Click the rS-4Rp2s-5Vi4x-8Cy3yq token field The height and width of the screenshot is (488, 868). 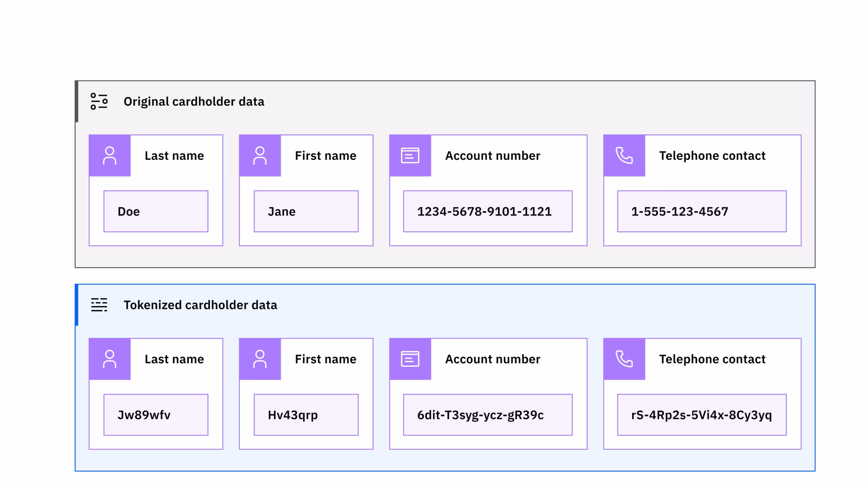tap(702, 415)
